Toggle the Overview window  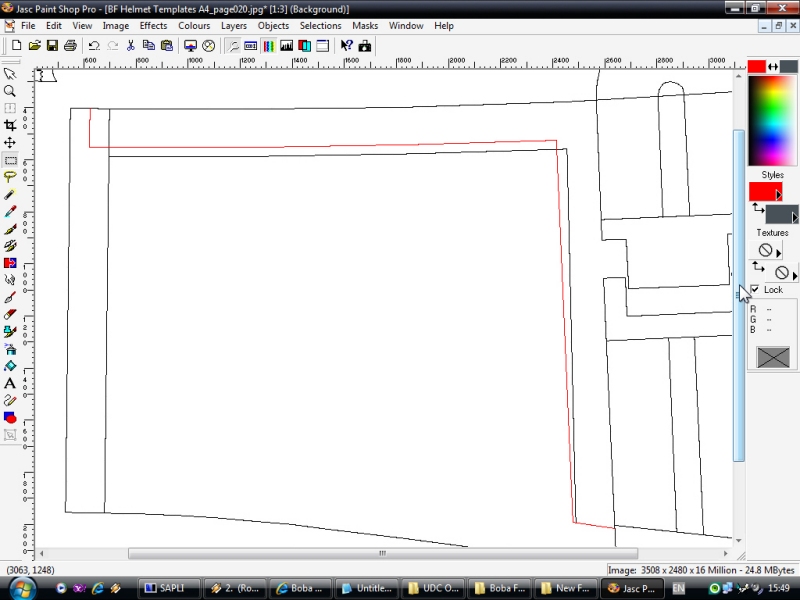tap(322, 46)
